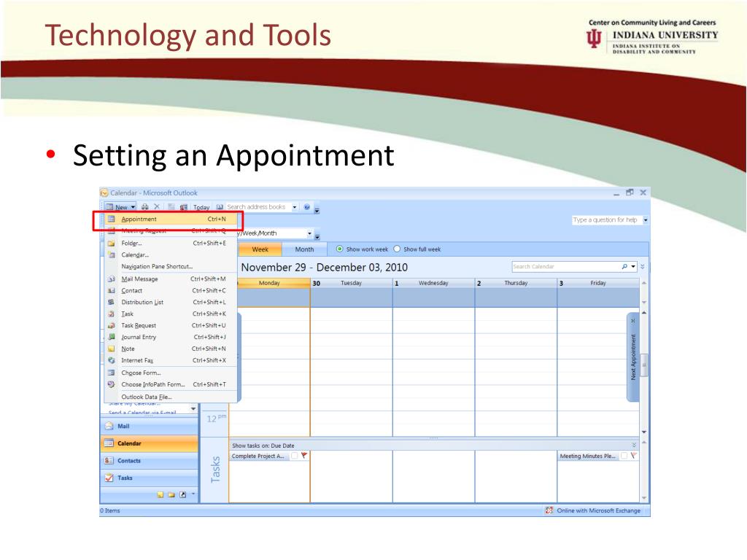747x560 pixels.
Task: Click the search magnifier icon in Search Calendar
Action: tap(624, 267)
